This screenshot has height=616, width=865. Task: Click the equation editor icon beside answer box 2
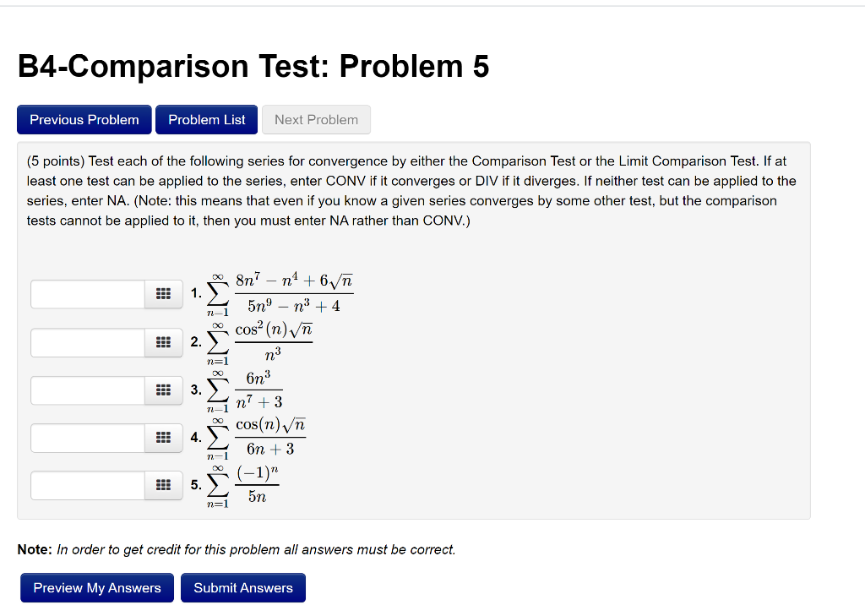coord(164,342)
